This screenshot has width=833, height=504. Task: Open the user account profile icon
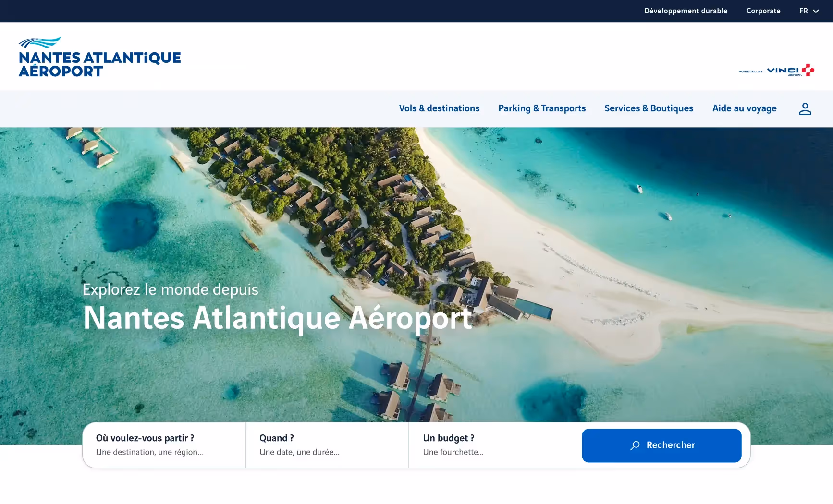[x=805, y=109]
